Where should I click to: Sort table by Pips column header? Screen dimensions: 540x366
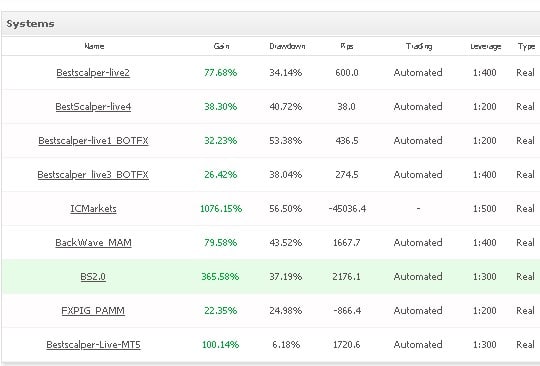[x=346, y=46]
